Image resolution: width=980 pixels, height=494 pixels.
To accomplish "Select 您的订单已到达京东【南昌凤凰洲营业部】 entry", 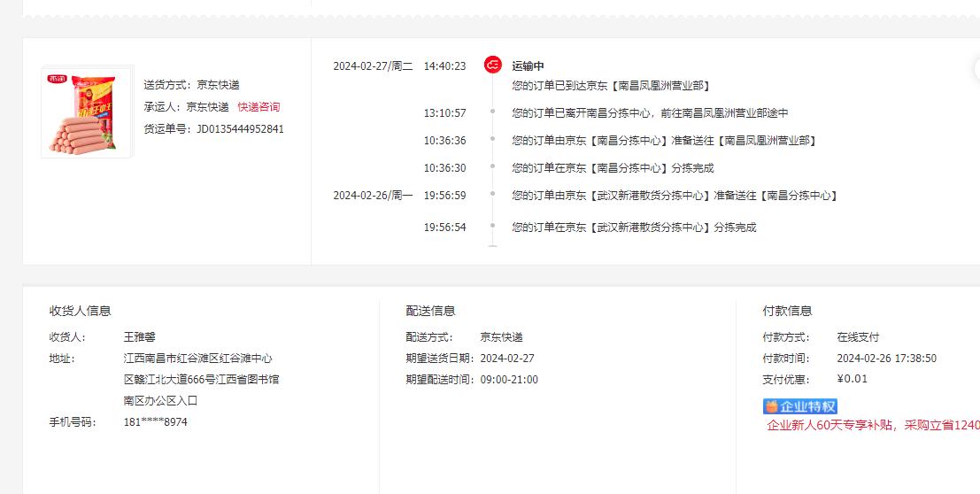I will [612, 86].
